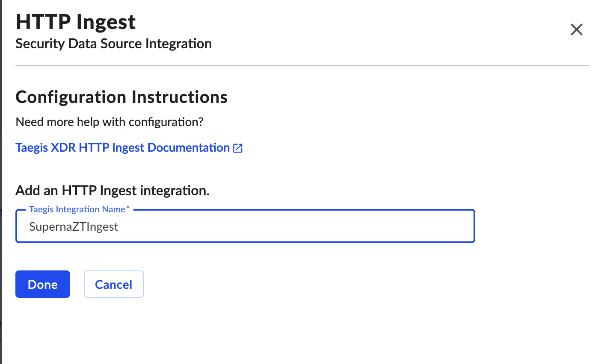Click the external link icon beside Documentation
Image resolution: width=604 pixels, height=364 pixels.
pyautogui.click(x=238, y=148)
